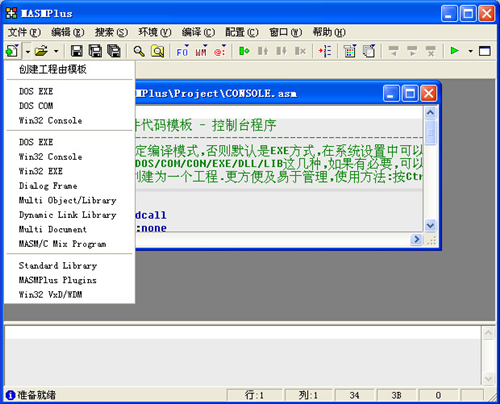Click the green Run play arrow
The image size is (500, 404).
click(454, 51)
